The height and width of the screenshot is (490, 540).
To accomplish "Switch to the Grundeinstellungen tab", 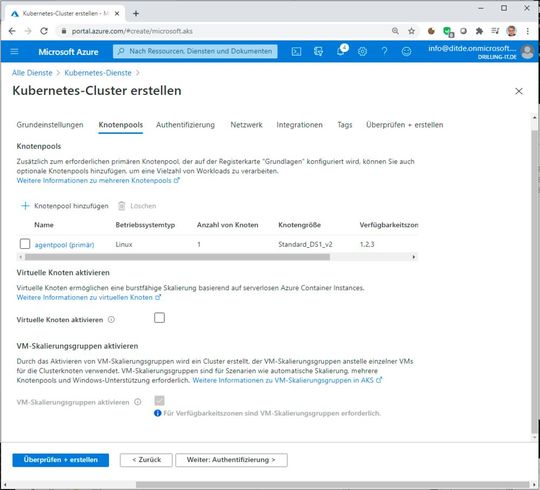I will tap(50, 125).
